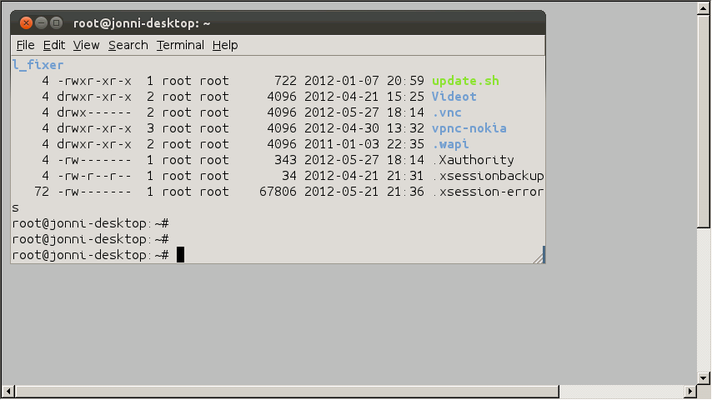The width and height of the screenshot is (712, 400).
Task: Click the vpnc-nokia directory name
Action: pyautogui.click(x=469, y=128)
